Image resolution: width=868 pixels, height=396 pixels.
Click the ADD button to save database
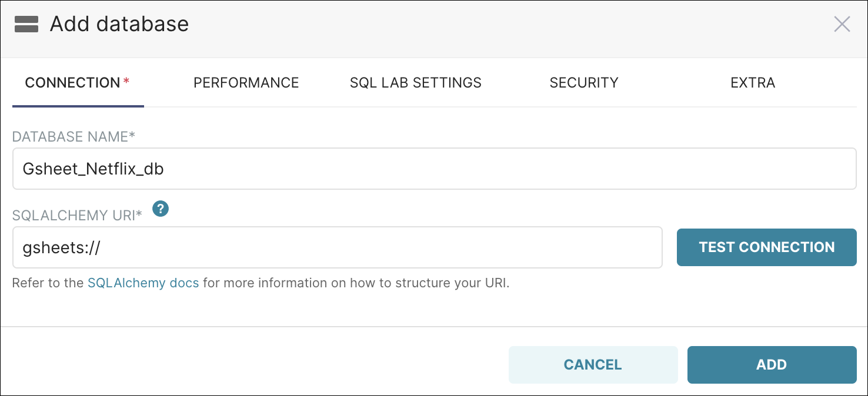[x=772, y=364]
